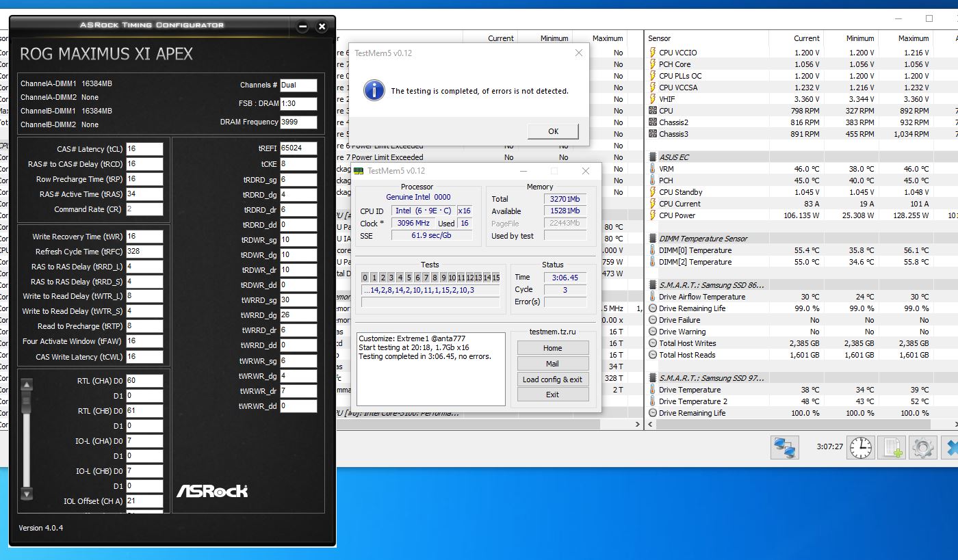Open HWiNFO settings gear icon
958x560 pixels.
[922, 447]
